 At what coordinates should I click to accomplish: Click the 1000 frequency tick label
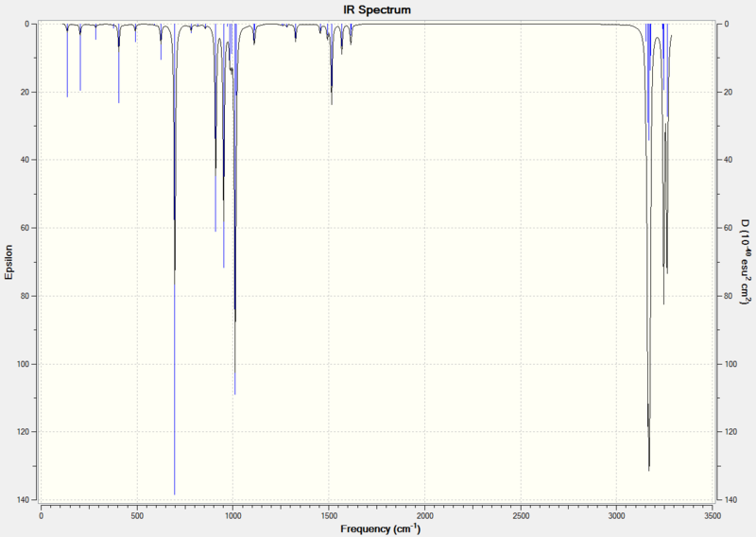click(x=232, y=516)
